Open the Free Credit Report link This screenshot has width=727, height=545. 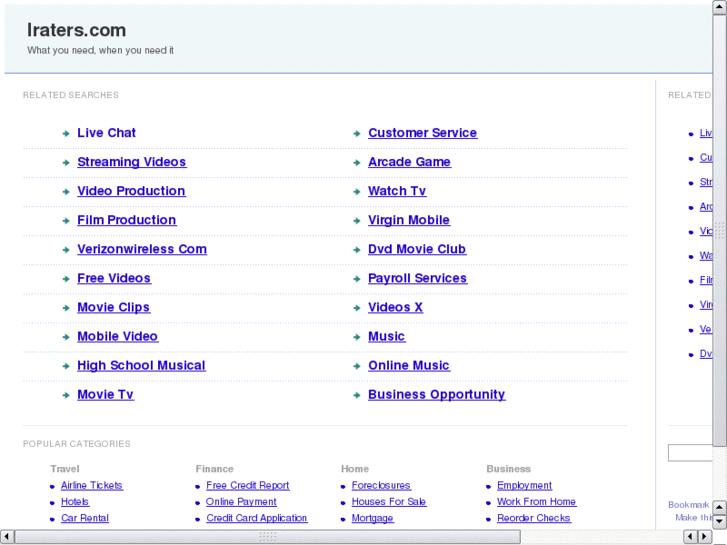(x=248, y=486)
